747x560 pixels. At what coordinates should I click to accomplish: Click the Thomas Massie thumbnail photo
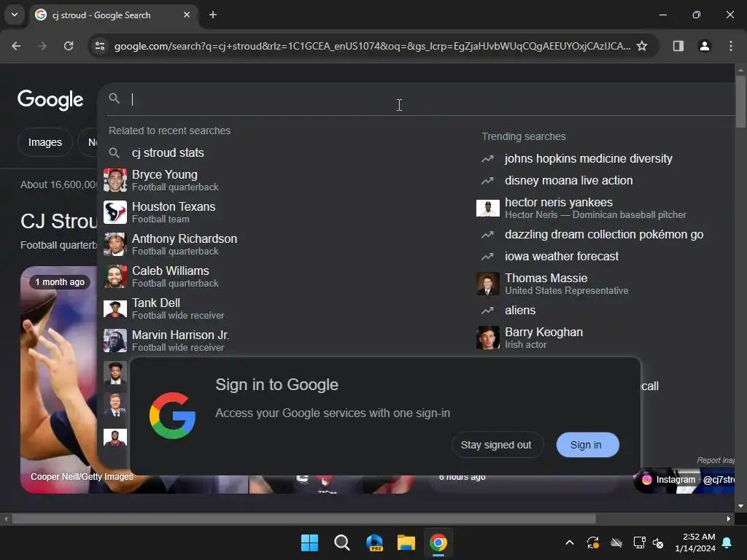[x=488, y=284]
